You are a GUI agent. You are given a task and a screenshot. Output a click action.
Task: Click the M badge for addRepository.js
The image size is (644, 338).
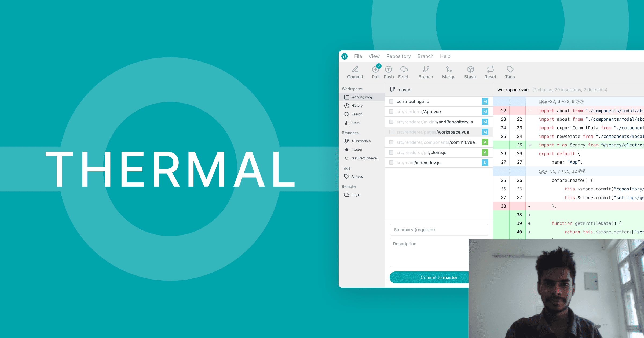(x=485, y=122)
